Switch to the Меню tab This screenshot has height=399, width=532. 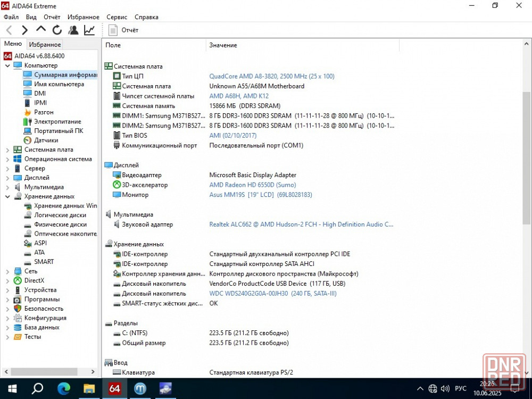[13, 44]
